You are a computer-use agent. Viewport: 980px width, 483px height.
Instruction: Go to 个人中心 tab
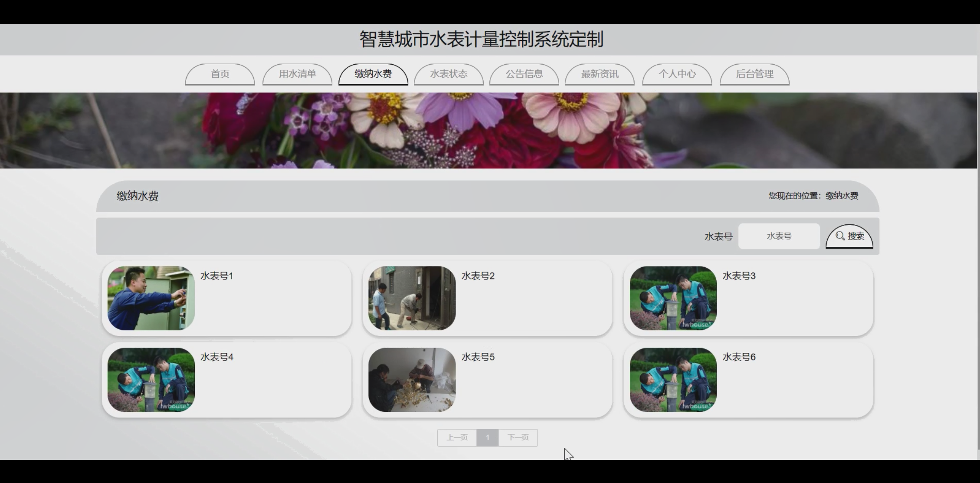(x=677, y=74)
